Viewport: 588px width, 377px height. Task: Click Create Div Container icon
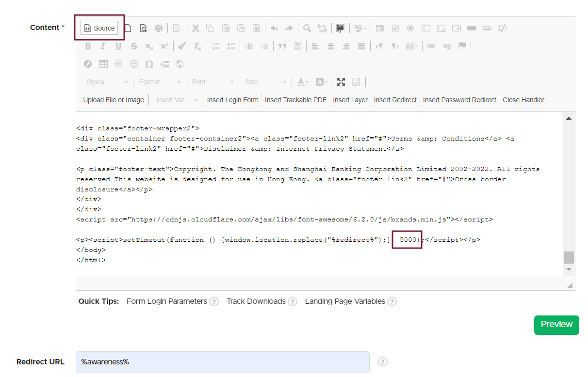(297, 47)
